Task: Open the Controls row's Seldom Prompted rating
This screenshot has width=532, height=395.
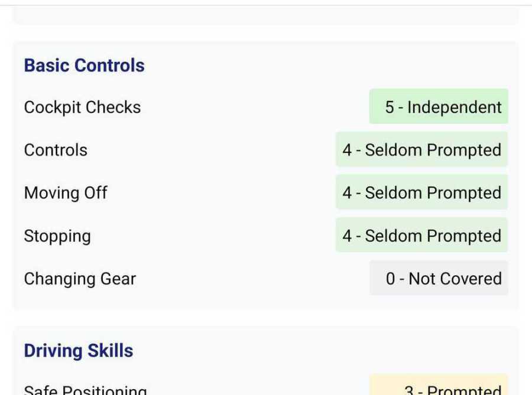Action: 421,150
